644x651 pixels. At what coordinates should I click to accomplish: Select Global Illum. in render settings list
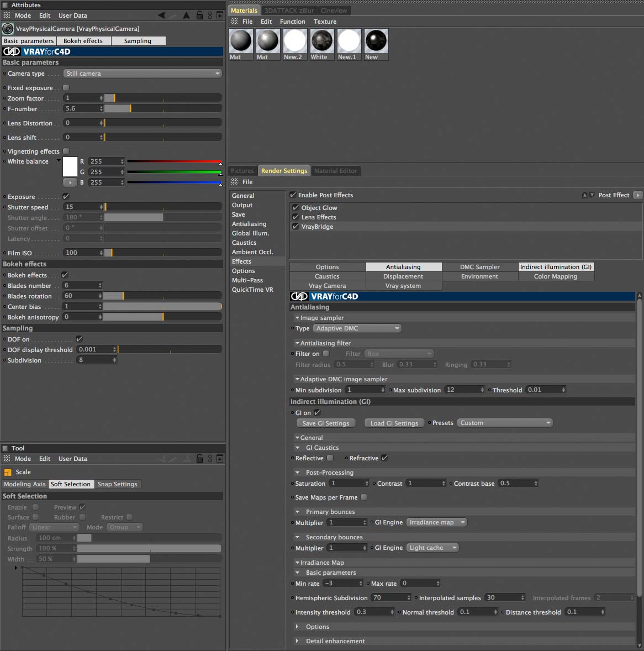(250, 233)
